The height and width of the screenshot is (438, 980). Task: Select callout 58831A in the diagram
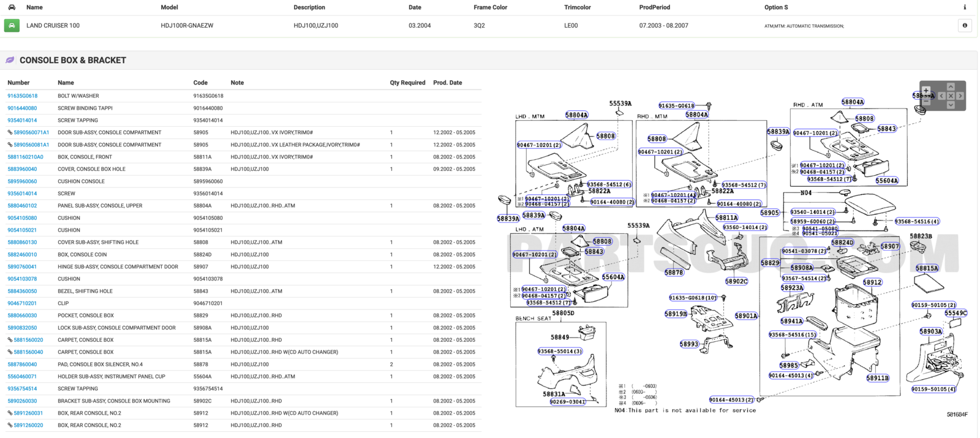point(554,394)
